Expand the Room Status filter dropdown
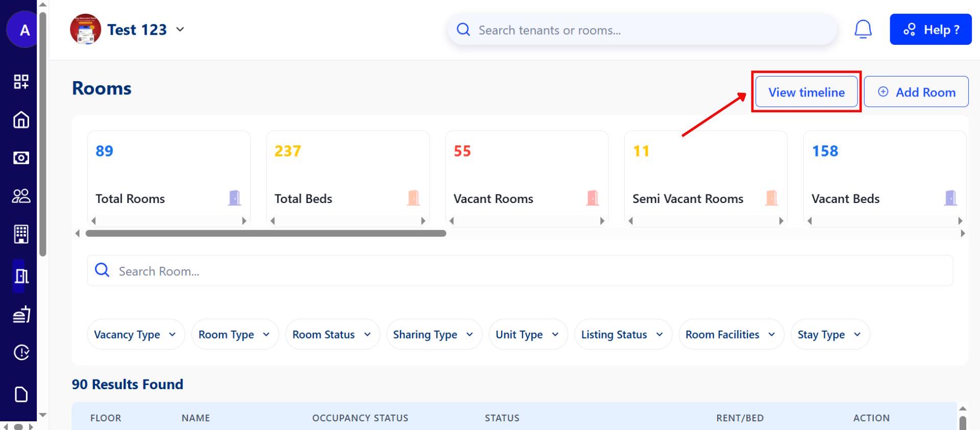Image resolution: width=980 pixels, height=430 pixels. [x=332, y=335]
